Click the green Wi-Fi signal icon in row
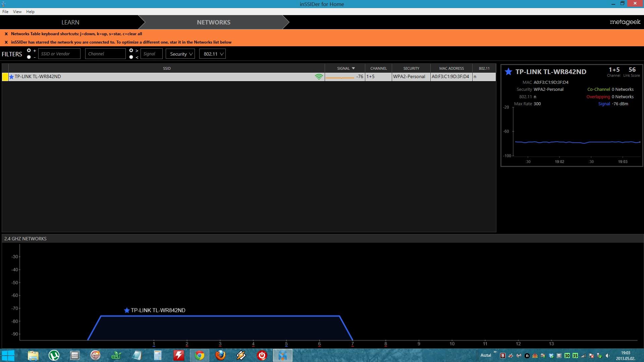 (319, 77)
